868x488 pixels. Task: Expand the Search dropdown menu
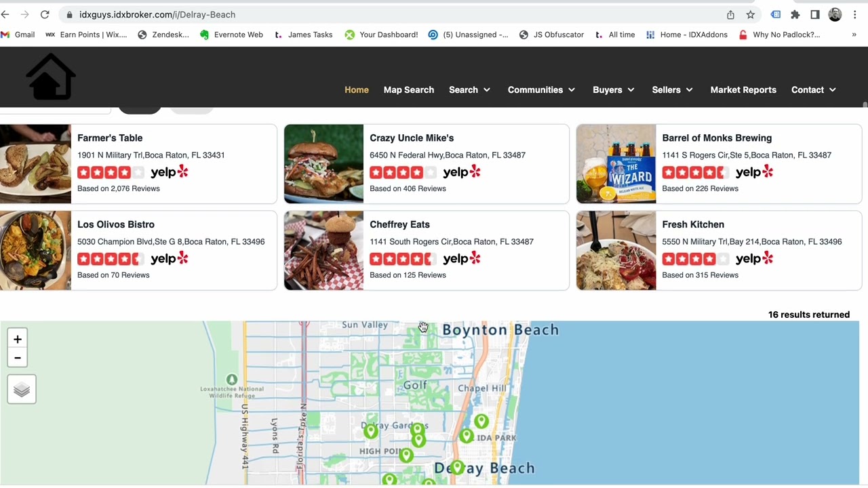[x=469, y=89]
